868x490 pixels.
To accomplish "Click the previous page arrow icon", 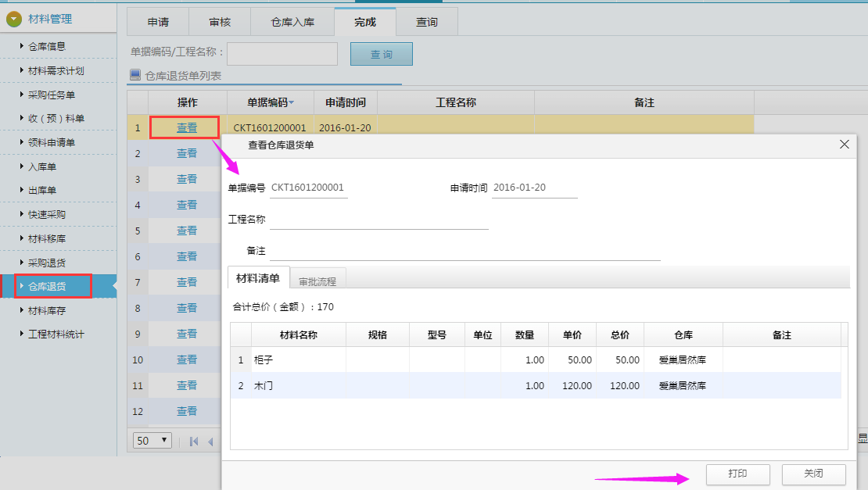I will pos(210,442).
